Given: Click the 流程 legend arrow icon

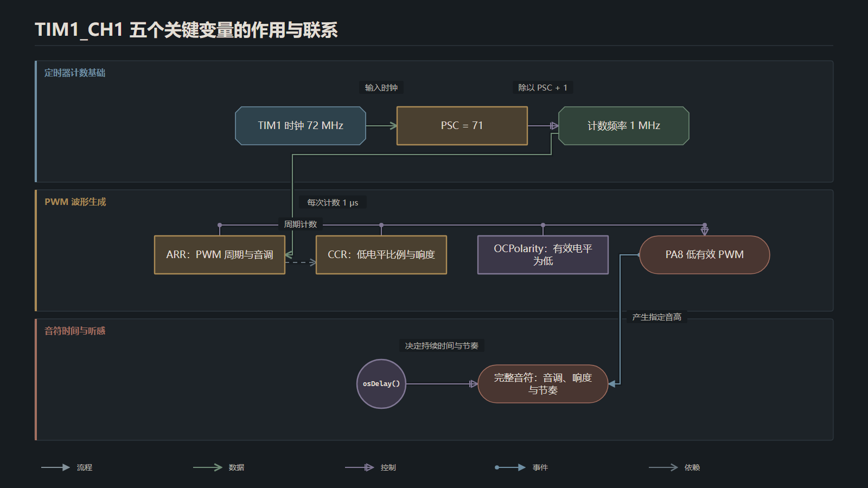Looking at the screenshot, I should click(56, 467).
